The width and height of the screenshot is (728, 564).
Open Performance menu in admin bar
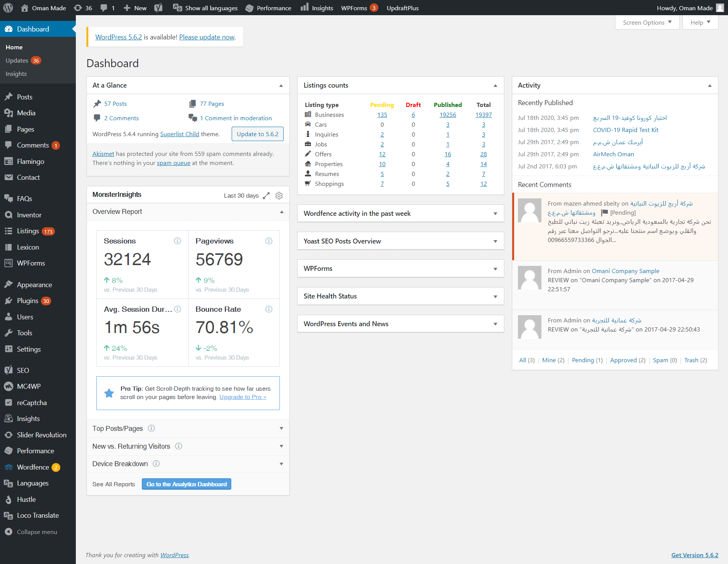[x=268, y=8]
